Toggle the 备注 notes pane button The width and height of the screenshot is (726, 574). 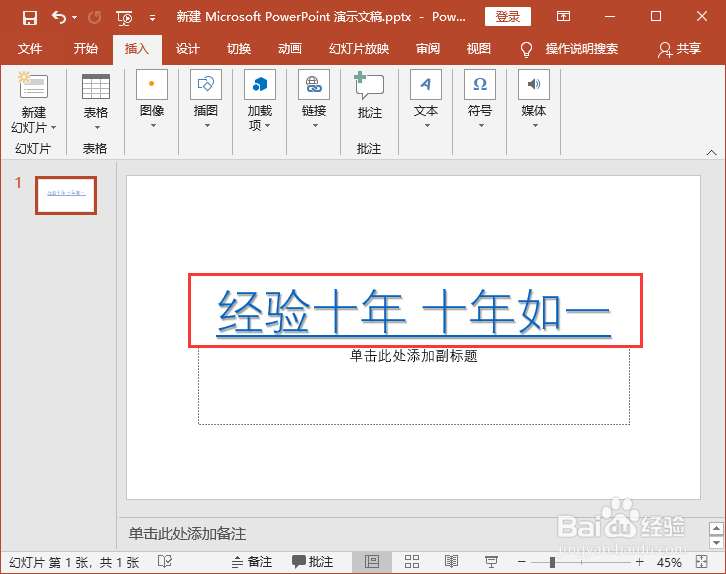coord(252,562)
